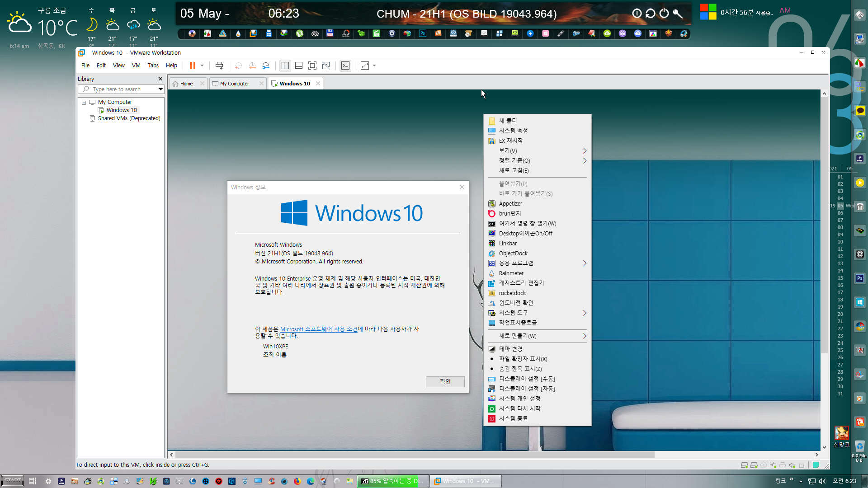Choose 새로 고침(E) in context menu
The image size is (868, 488).
click(x=537, y=170)
